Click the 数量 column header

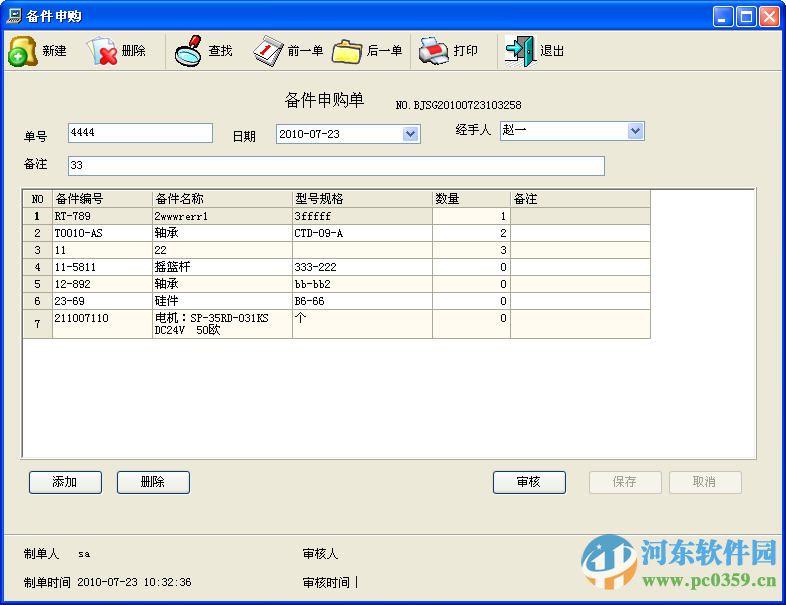pyautogui.click(x=471, y=199)
